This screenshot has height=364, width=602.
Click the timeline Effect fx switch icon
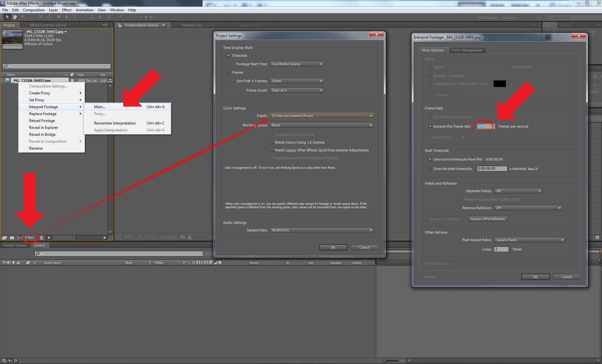pyautogui.click(x=193, y=262)
